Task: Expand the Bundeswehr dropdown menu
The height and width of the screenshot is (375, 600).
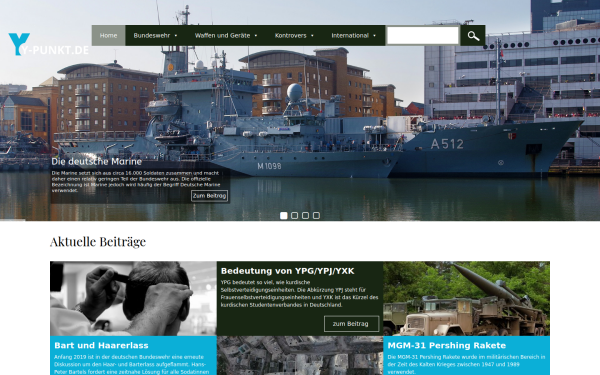Action: [155, 36]
